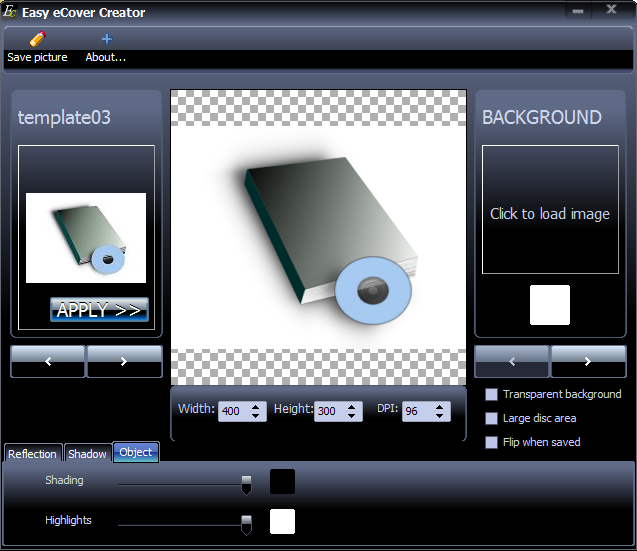The width and height of the screenshot is (637, 551).
Task: Toggle Large disc area checkbox
Action: [492, 419]
